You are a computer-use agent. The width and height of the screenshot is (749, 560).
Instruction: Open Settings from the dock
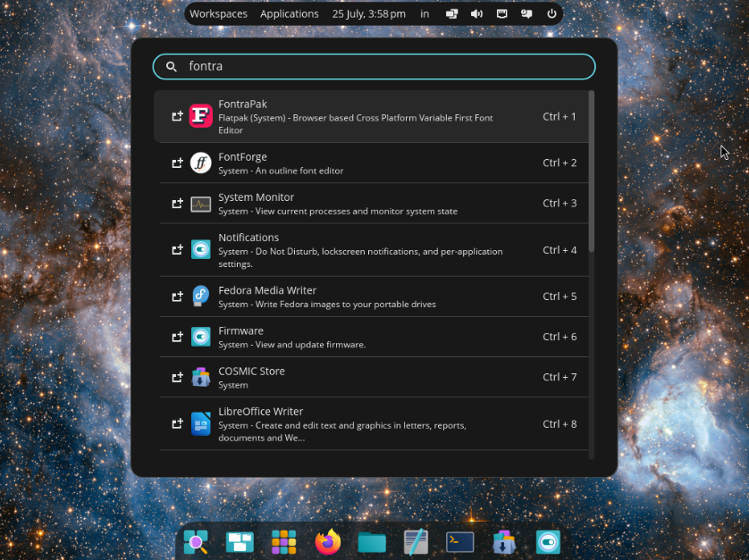coord(548,542)
